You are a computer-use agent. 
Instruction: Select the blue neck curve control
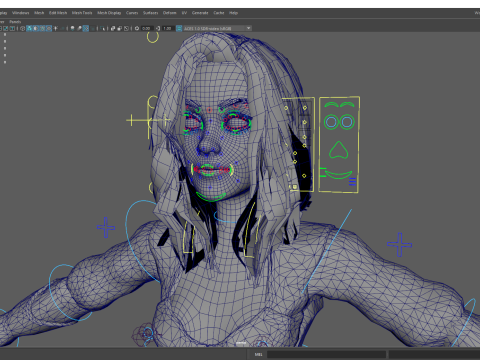(x=225, y=218)
